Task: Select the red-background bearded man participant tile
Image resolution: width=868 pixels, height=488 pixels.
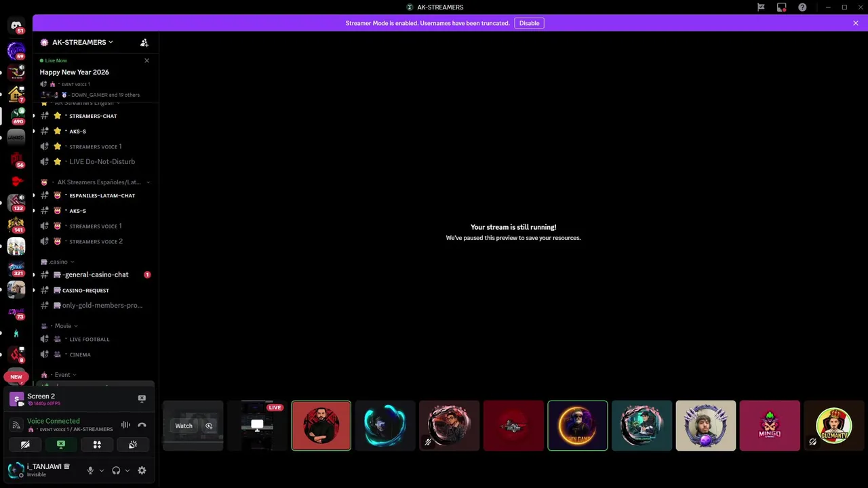Action: click(321, 426)
